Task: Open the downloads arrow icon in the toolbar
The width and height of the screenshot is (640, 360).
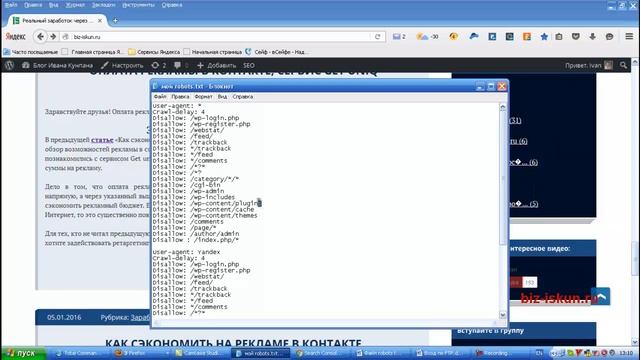Action: click(592, 36)
